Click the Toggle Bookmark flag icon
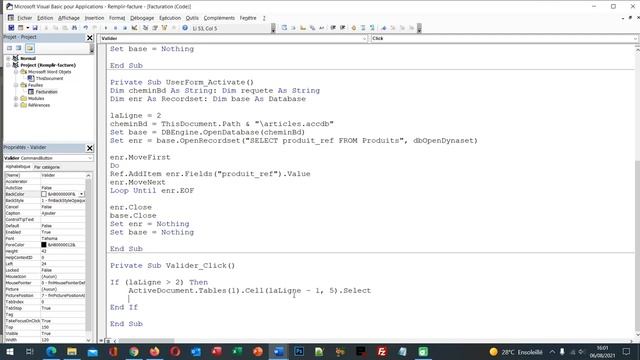The image size is (640, 360). pos(384,28)
